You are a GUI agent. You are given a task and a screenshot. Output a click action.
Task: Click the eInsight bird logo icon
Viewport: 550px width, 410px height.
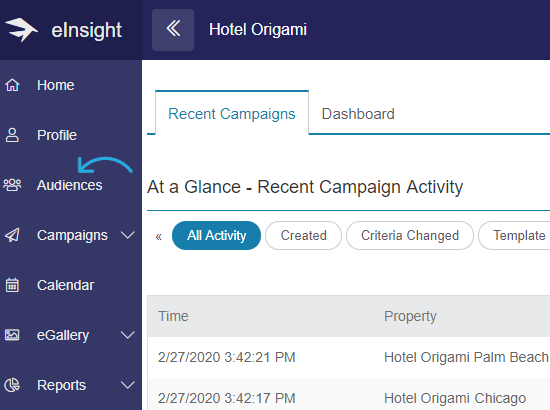[x=21, y=30]
